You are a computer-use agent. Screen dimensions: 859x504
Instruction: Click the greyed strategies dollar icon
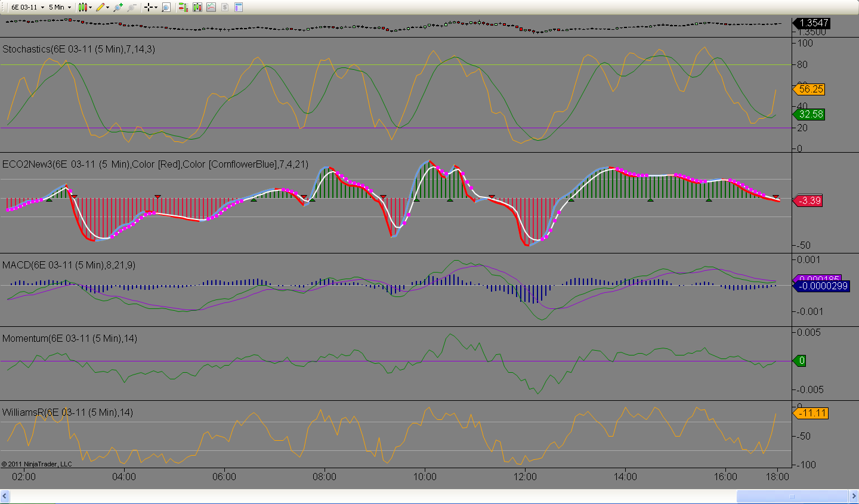pos(225,7)
